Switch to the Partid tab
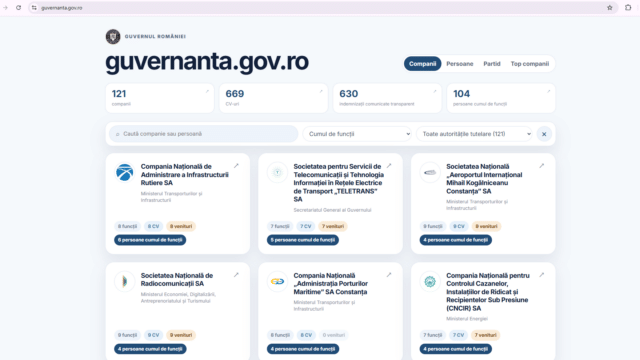640x360 pixels. pyautogui.click(x=492, y=64)
